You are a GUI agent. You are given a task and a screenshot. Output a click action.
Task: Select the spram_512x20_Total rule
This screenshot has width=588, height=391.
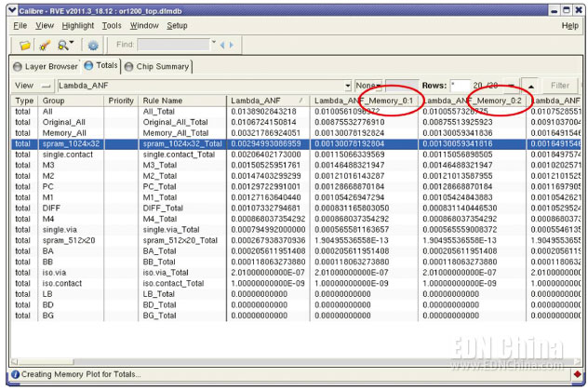(180, 240)
